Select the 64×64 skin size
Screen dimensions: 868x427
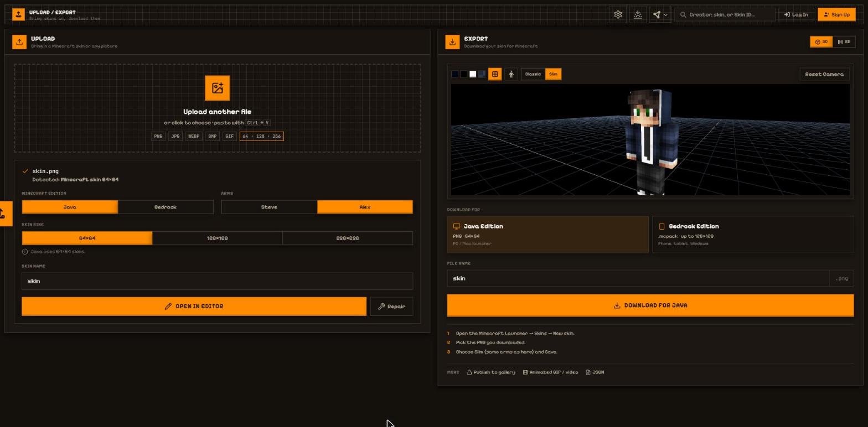(x=87, y=238)
